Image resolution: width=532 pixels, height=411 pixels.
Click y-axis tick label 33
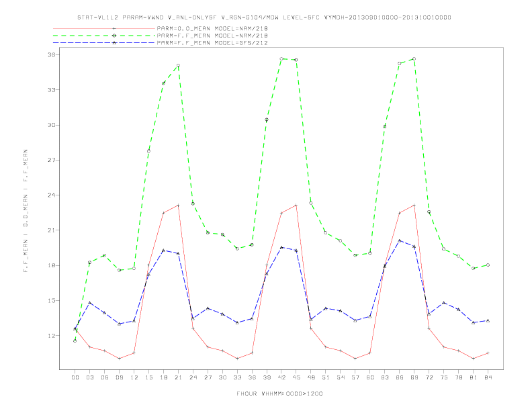[51, 90]
